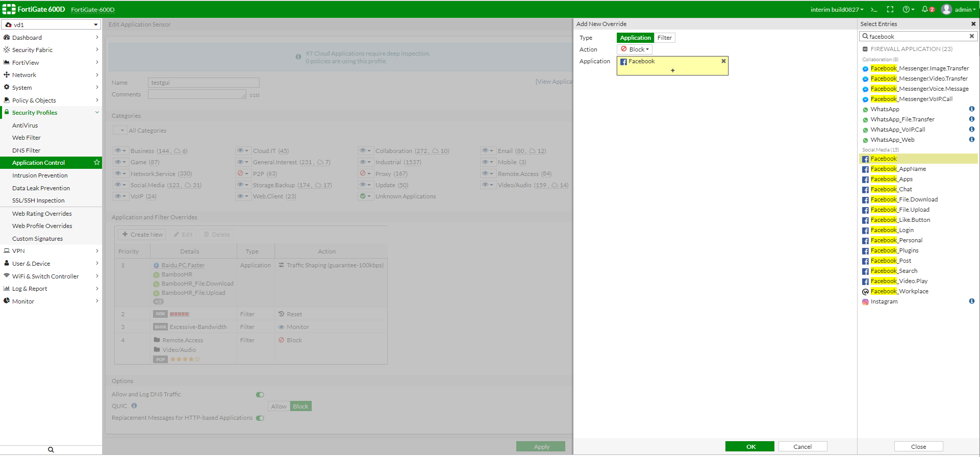Open the admin account dropdown

point(965,9)
